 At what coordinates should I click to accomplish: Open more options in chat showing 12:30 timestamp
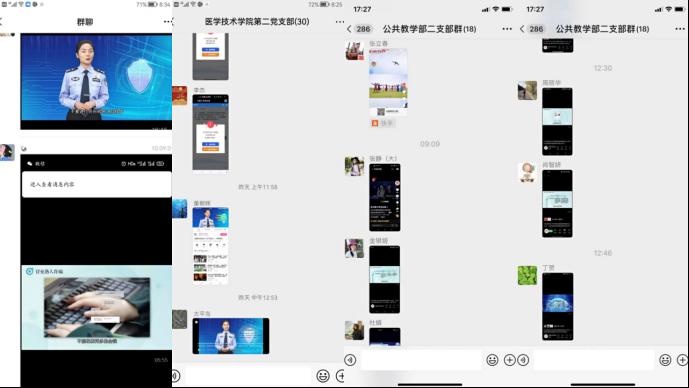coord(680,29)
